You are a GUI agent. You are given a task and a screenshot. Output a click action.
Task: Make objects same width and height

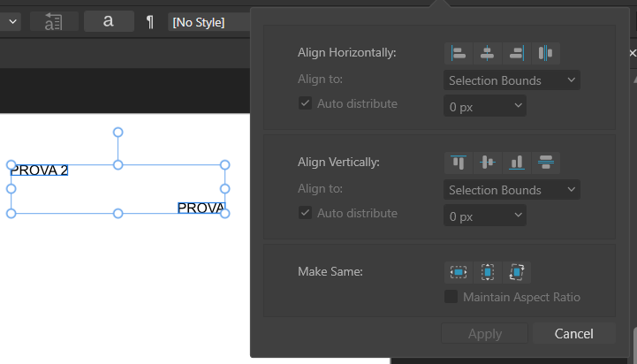point(517,272)
